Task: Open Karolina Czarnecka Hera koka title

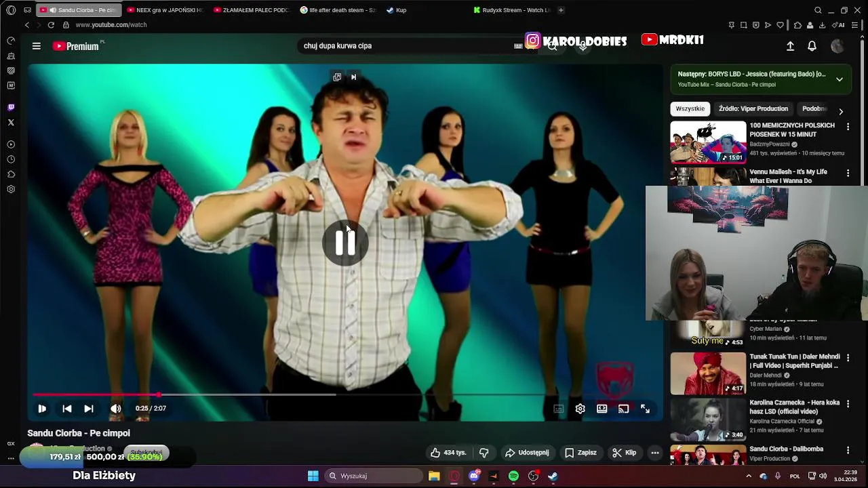Action: tap(794, 407)
